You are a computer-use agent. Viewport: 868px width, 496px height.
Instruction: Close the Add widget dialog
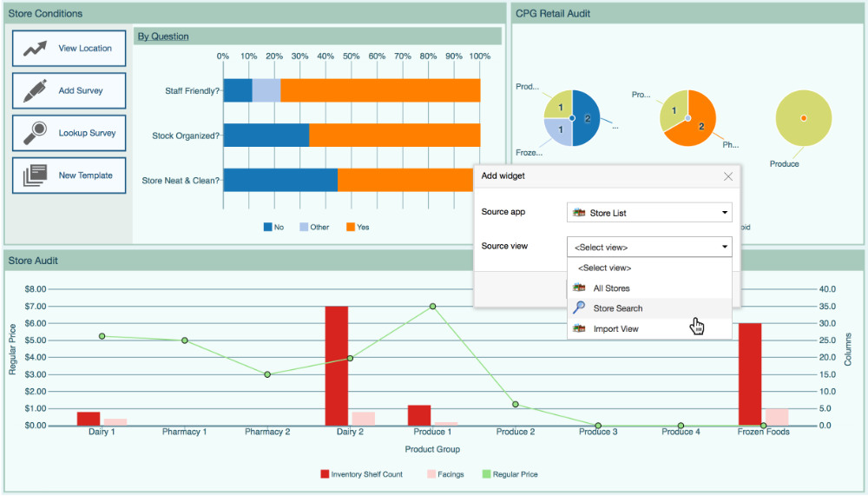tap(728, 176)
